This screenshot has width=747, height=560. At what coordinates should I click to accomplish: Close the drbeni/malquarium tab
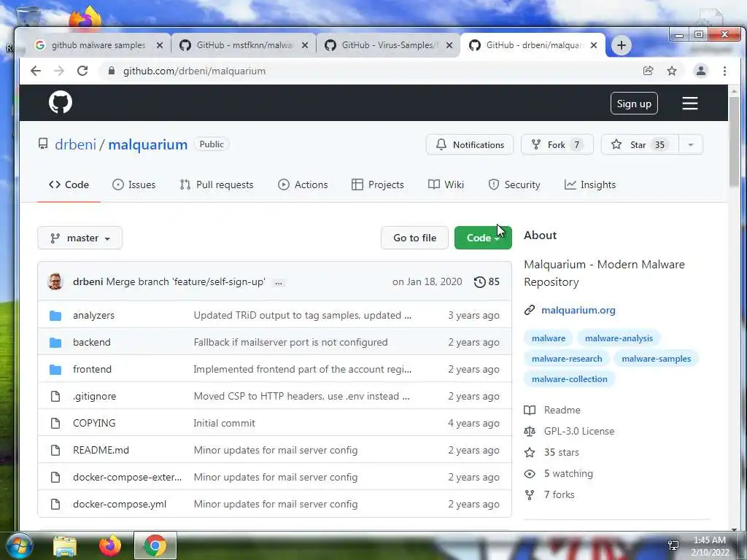coord(594,45)
